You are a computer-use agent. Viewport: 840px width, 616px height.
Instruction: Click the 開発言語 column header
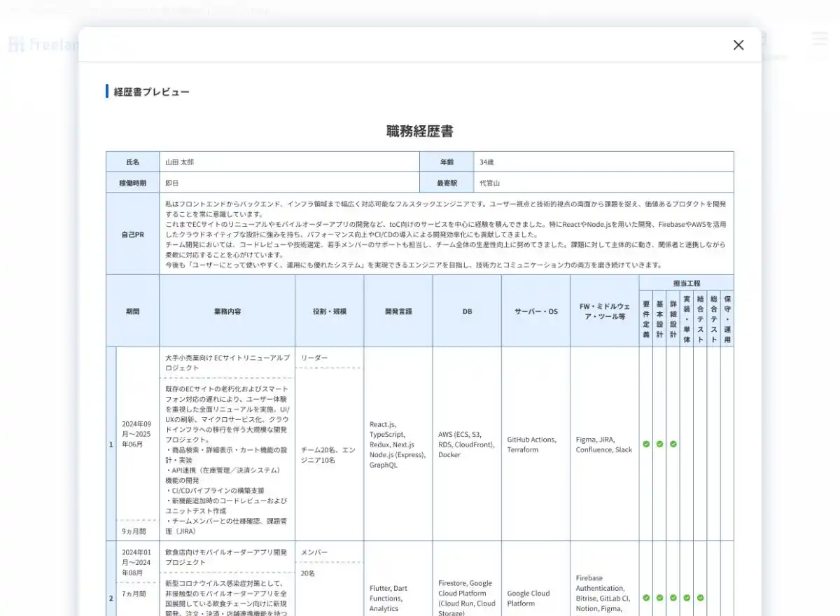pos(398,311)
